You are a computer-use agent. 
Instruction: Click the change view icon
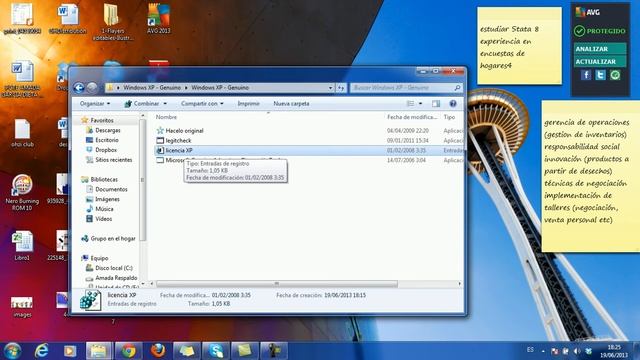(411, 104)
